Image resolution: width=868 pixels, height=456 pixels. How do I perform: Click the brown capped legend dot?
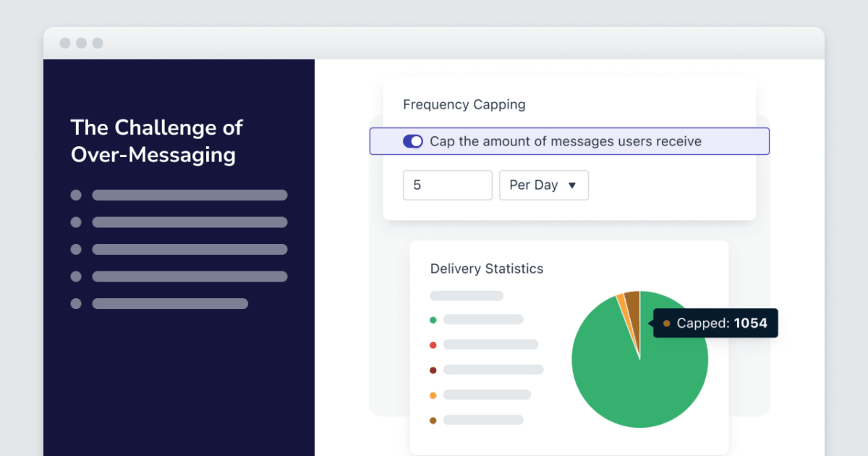pos(433,420)
